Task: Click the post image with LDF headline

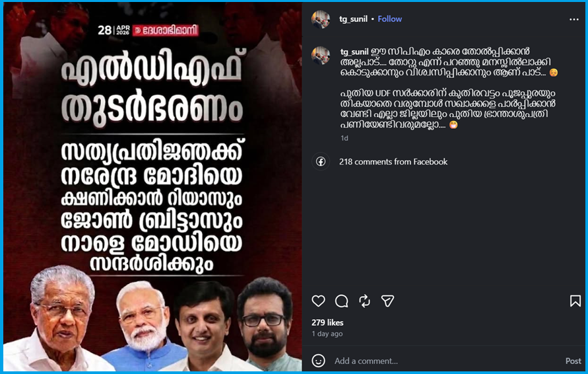Action: [152, 186]
